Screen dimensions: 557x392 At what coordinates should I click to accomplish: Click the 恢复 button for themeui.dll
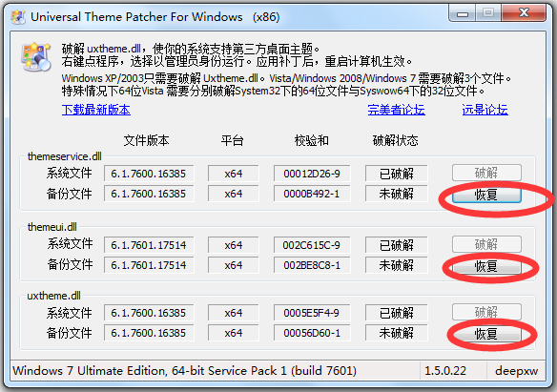pyautogui.click(x=486, y=266)
